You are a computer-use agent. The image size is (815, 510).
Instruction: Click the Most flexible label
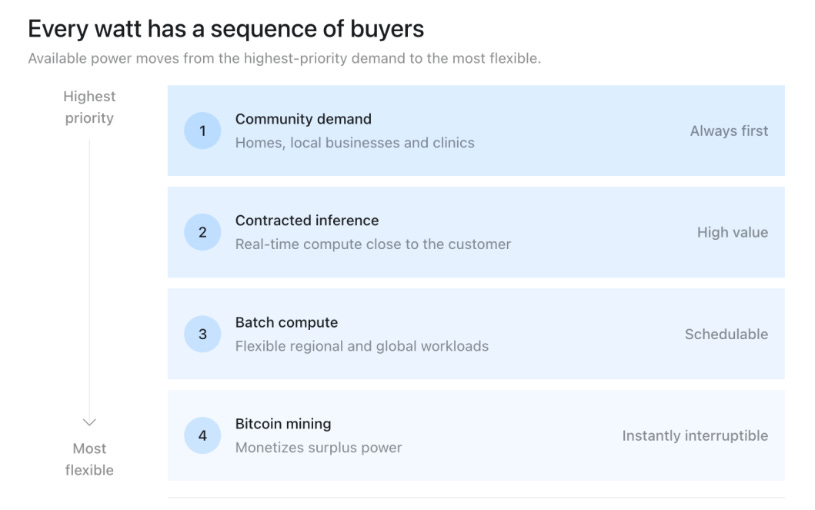[x=89, y=459]
